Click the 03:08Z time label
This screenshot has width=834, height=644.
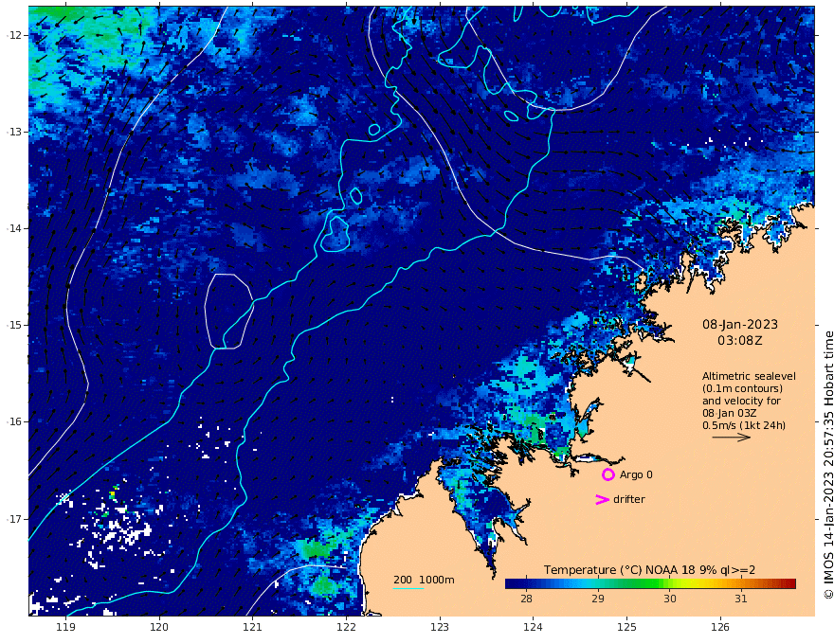(x=740, y=341)
